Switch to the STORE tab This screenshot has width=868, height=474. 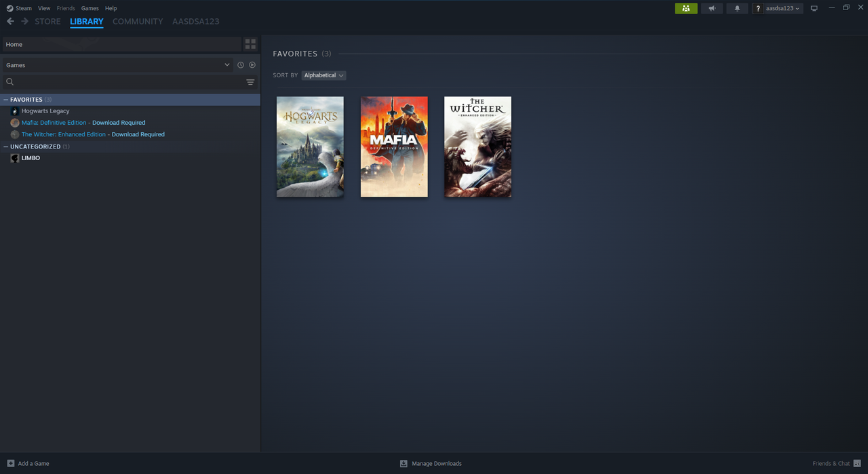coord(48,22)
